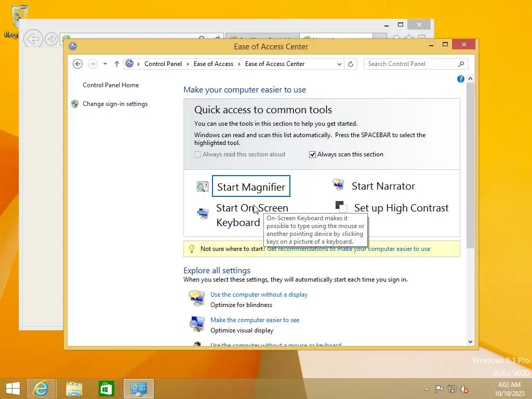Click Back button in the Internet Explorer window

tap(33, 39)
